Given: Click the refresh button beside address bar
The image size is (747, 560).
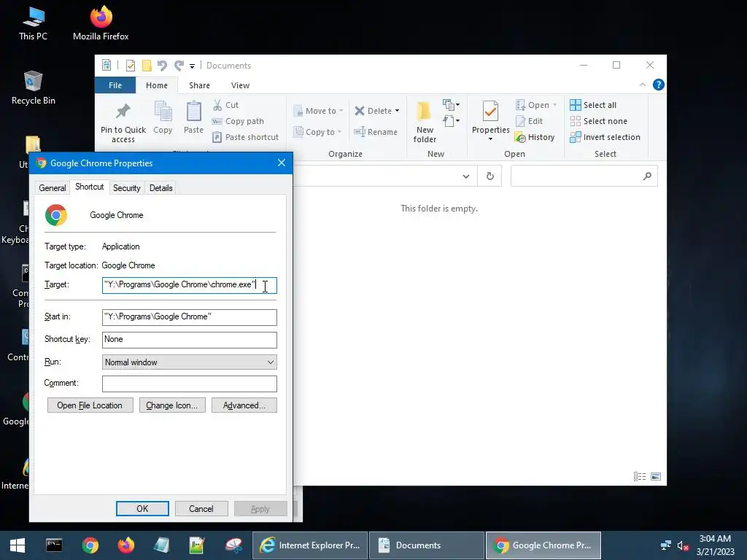Looking at the screenshot, I should (489, 176).
